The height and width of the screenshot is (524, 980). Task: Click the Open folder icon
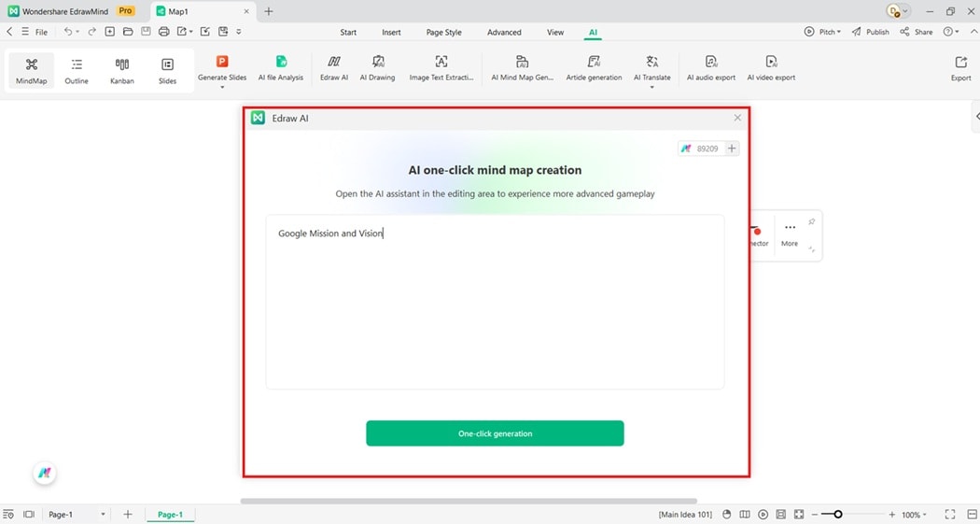[x=128, y=31]
